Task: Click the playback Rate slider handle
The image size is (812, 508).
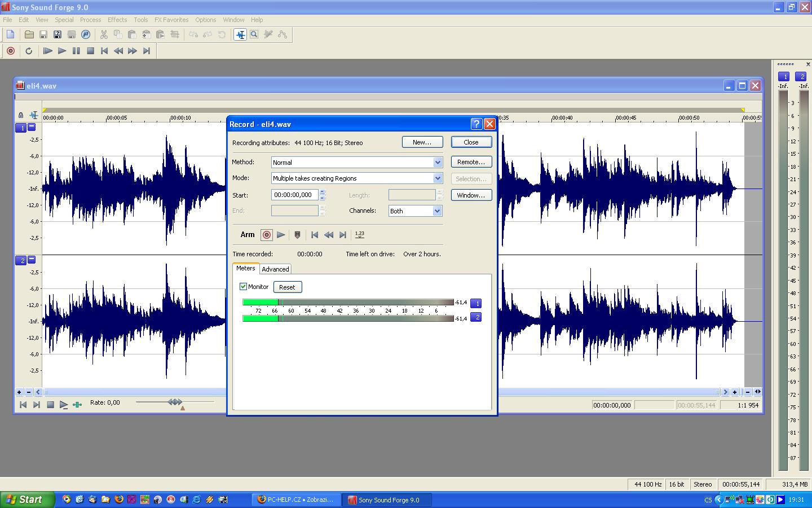Action: (175, 402)
